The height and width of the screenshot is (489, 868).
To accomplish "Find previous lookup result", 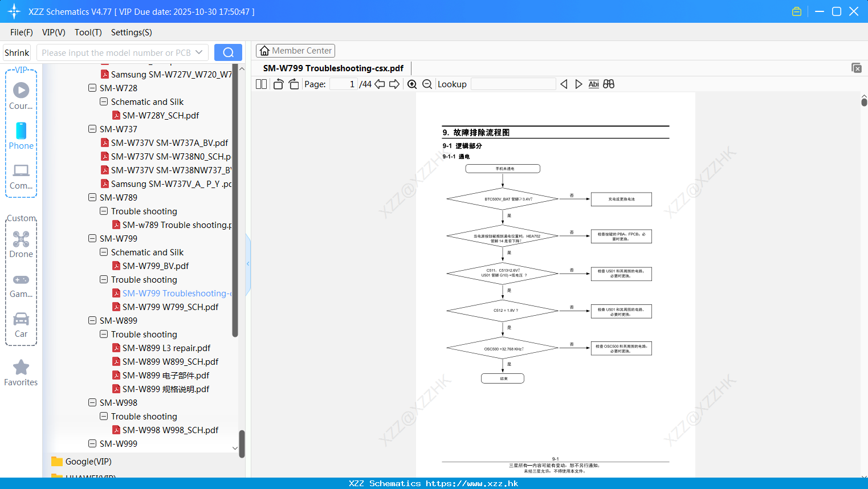I will (x=564, y=84).
